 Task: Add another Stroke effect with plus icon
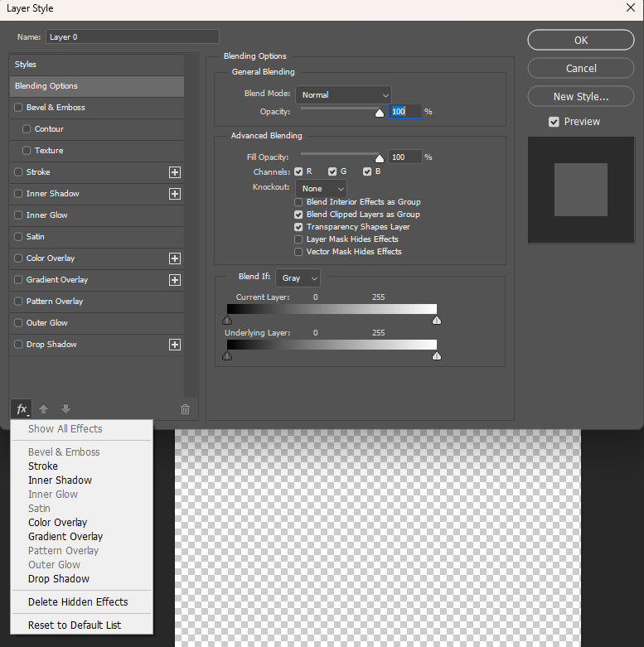coord(175,172)
